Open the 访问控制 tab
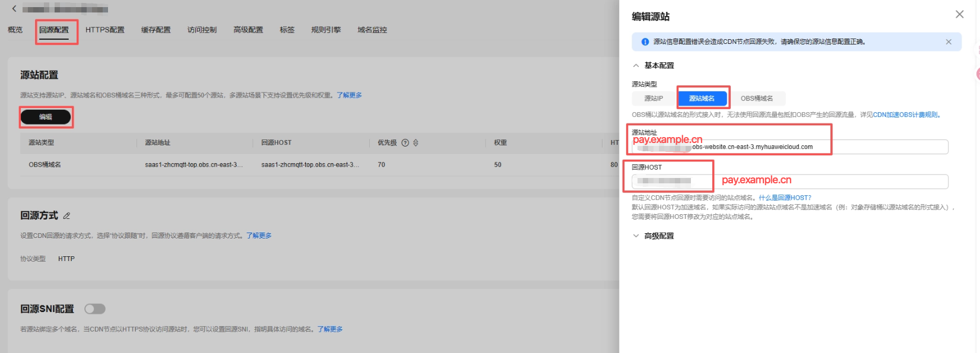The height and width of the screenshot is (353, 980). 202,30
